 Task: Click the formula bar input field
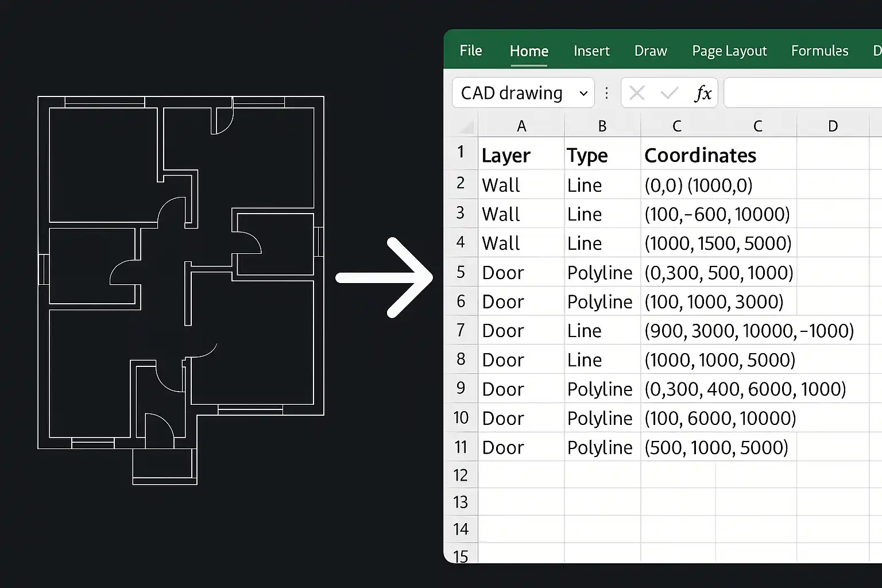click(x=803, y=92)
